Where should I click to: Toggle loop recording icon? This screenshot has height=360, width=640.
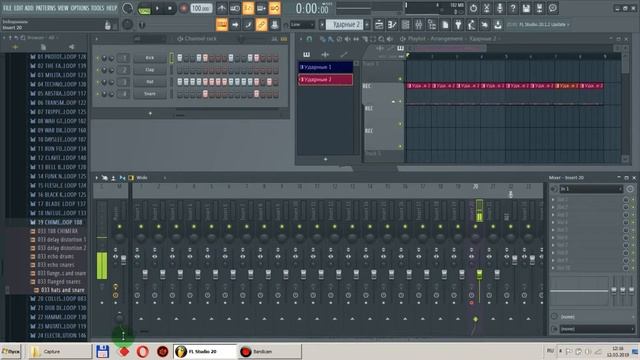pyautogui.click(x=275, y=8)
